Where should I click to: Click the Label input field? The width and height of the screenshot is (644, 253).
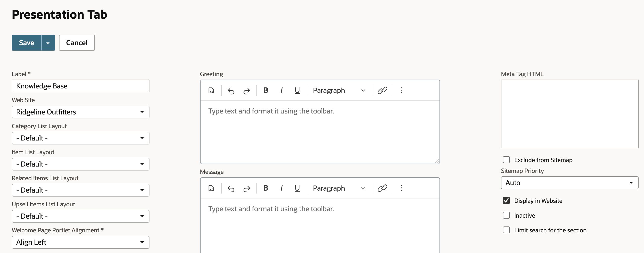81,86
